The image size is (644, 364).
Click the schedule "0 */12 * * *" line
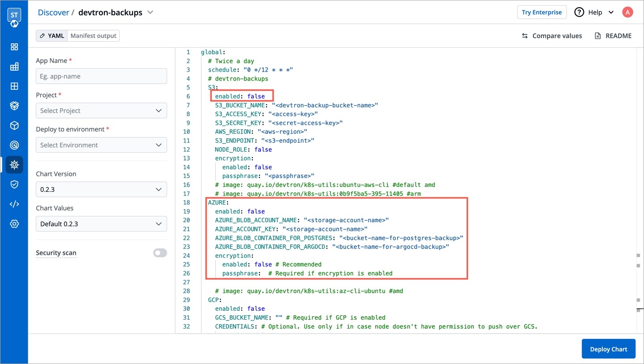coord(250,70)
